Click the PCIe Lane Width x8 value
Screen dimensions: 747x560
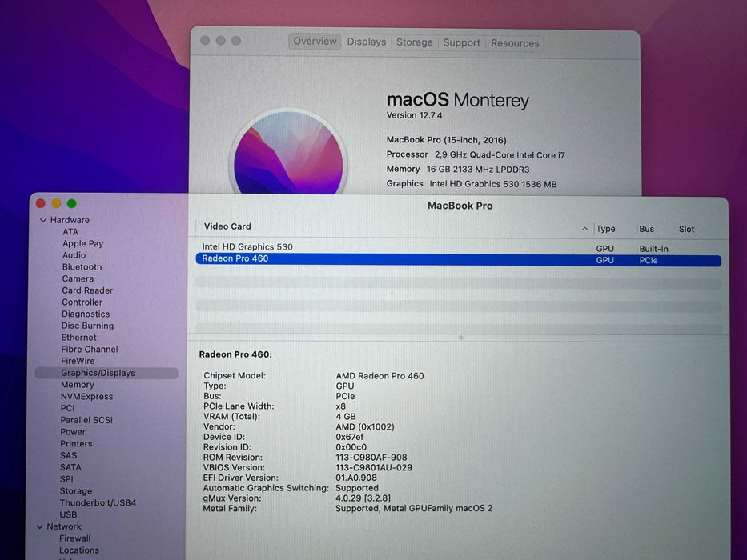(x=340, y=406)
